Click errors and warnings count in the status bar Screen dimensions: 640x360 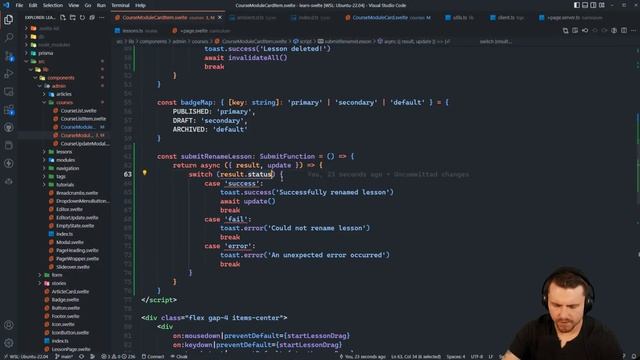(x=118, y=356)
